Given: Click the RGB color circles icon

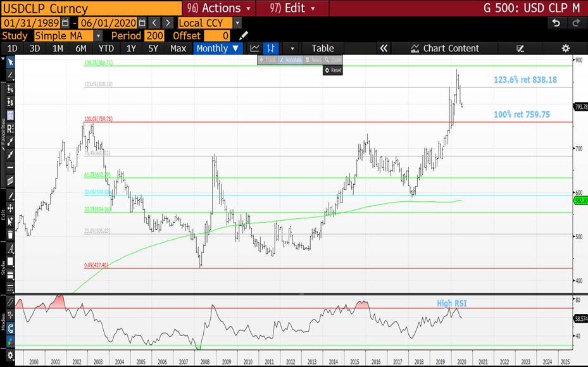Looking at the screenshot, I should pos(11,342).
